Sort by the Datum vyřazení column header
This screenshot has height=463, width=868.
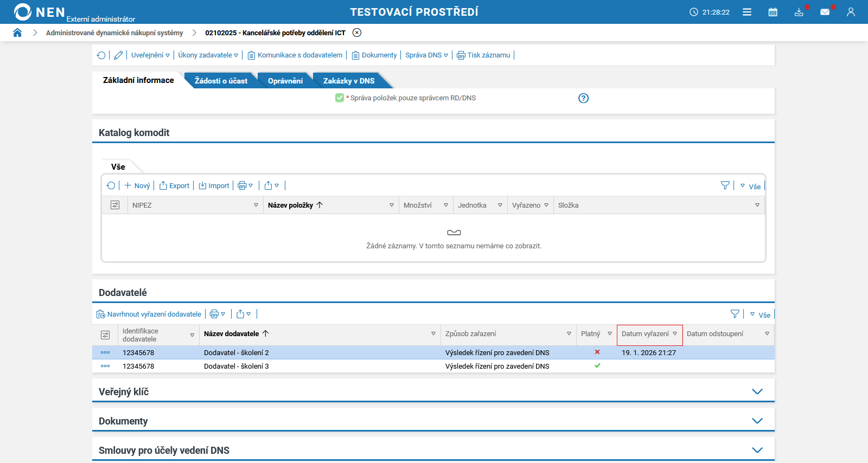click(645, 334)
